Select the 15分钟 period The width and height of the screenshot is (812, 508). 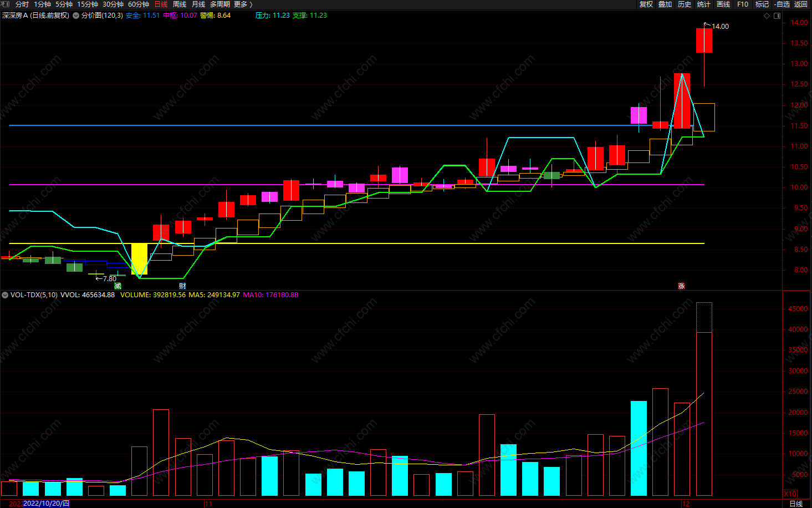(x=88, y=4)
